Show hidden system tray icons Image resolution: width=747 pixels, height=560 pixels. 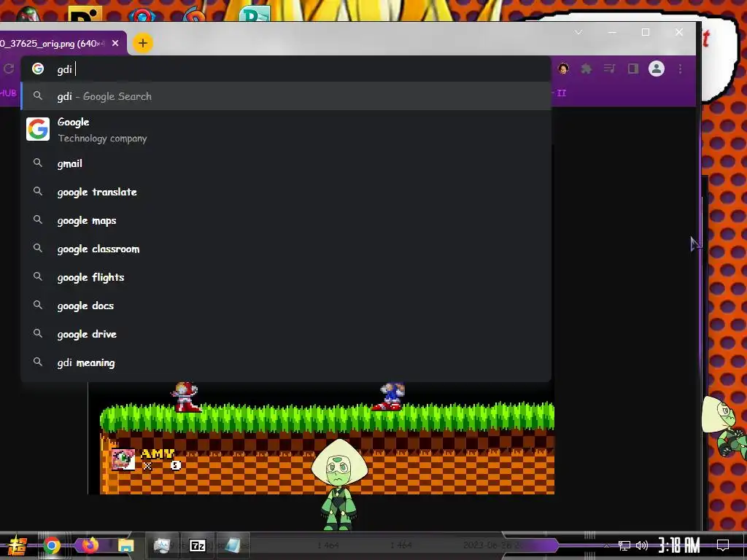pos(606,545)
